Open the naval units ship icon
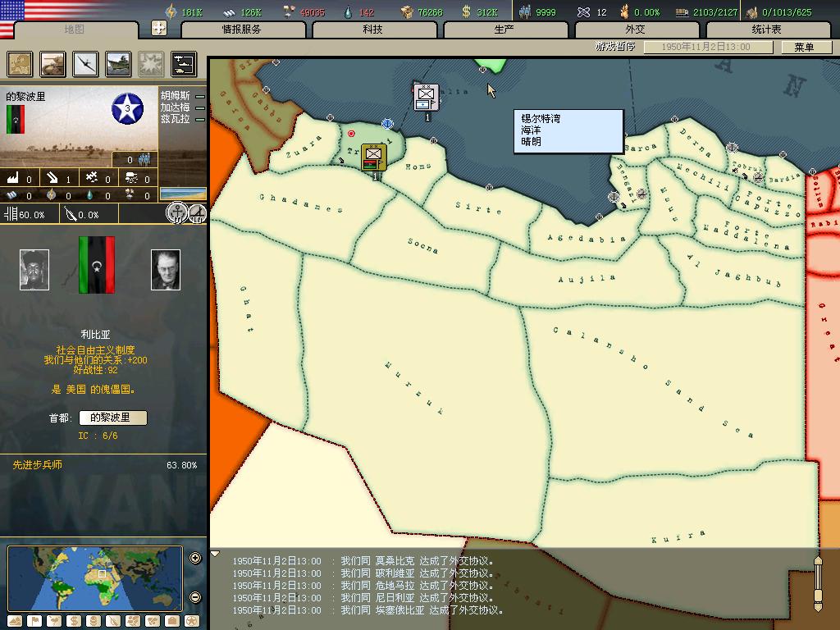Image resolution: width=840 pixels, height=630 pixels. [118, 64]
